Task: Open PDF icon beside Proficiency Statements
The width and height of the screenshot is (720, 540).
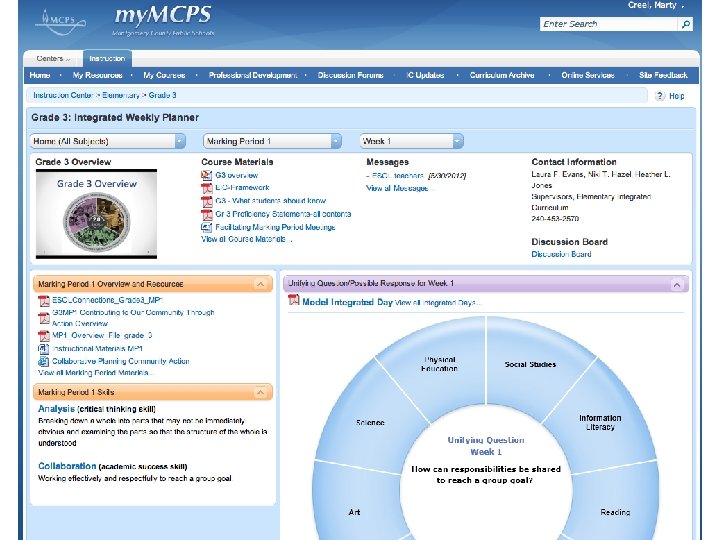Action: [206, 214]
